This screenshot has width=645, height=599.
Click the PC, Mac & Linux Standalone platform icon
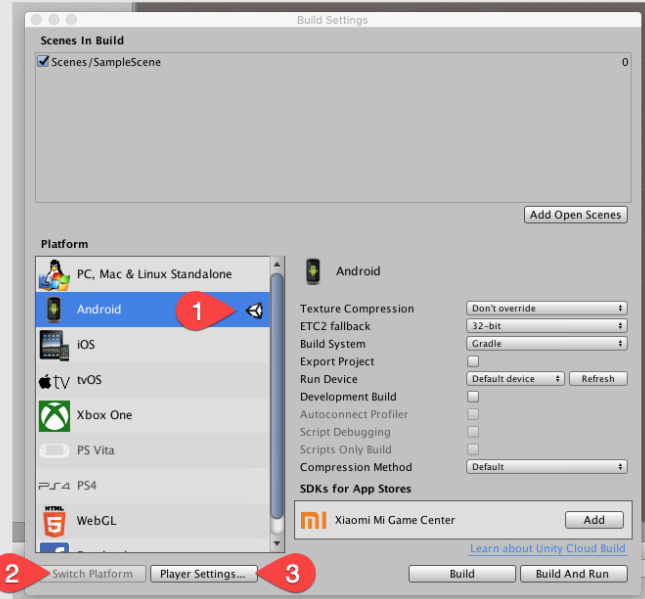point(54,274)
